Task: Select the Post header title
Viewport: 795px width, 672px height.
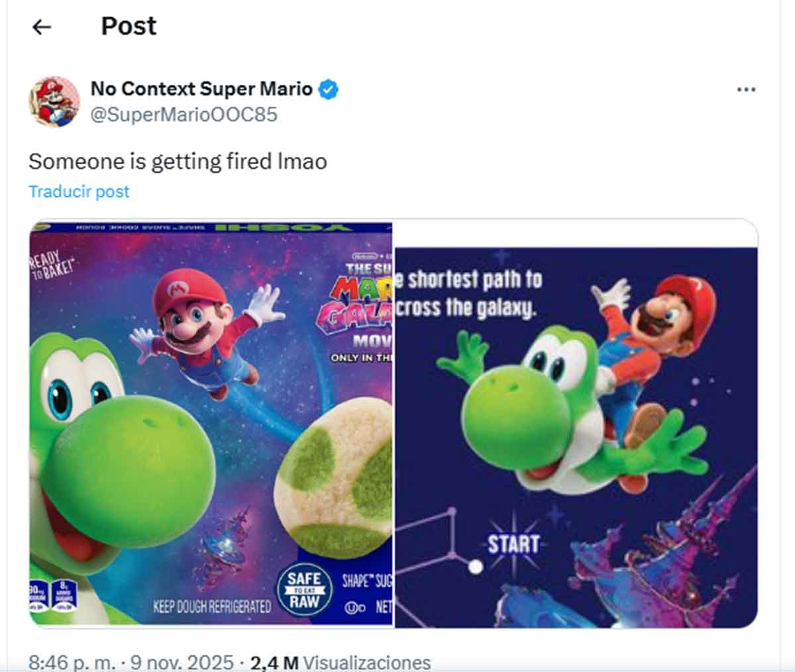Action: point(128,26)
